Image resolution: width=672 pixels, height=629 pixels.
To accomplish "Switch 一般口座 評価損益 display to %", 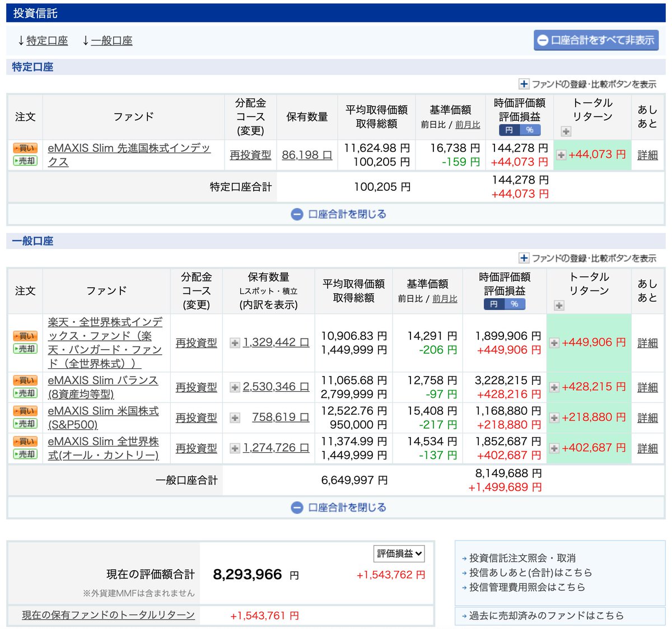I will (x=515, y=304).
